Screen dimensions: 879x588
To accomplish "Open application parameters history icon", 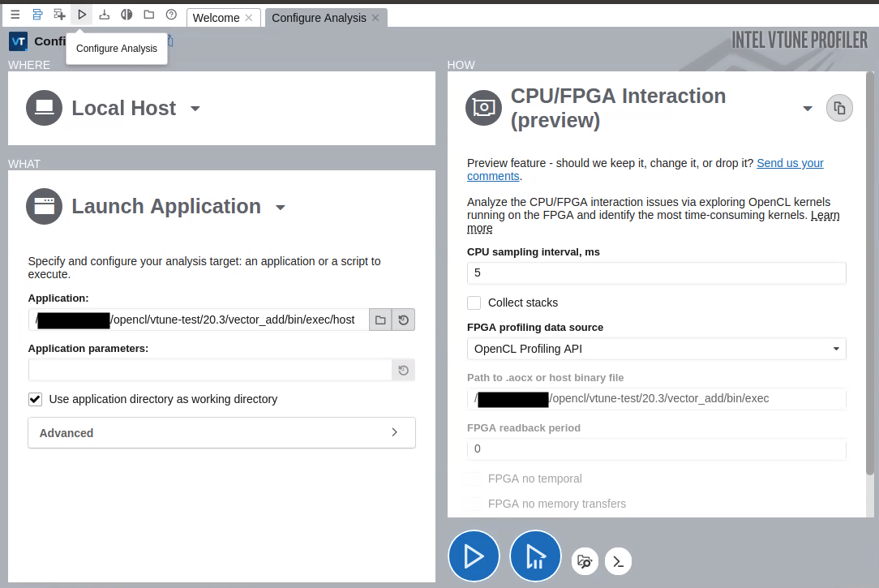I will (404, 370).
